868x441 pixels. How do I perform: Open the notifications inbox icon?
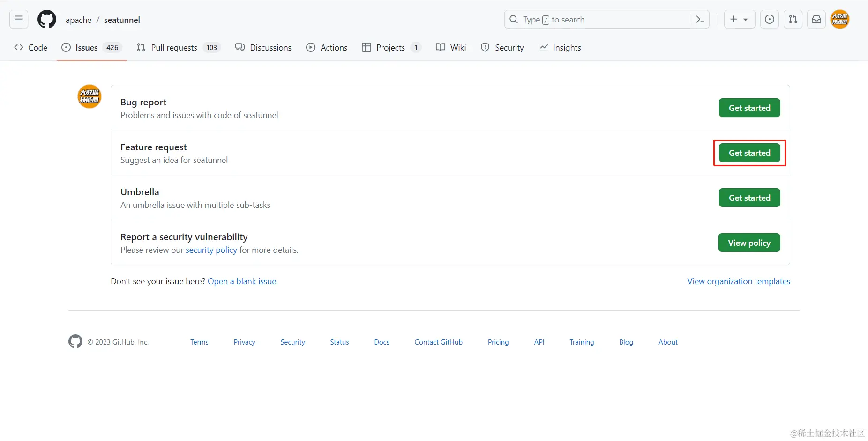point(816,19)
